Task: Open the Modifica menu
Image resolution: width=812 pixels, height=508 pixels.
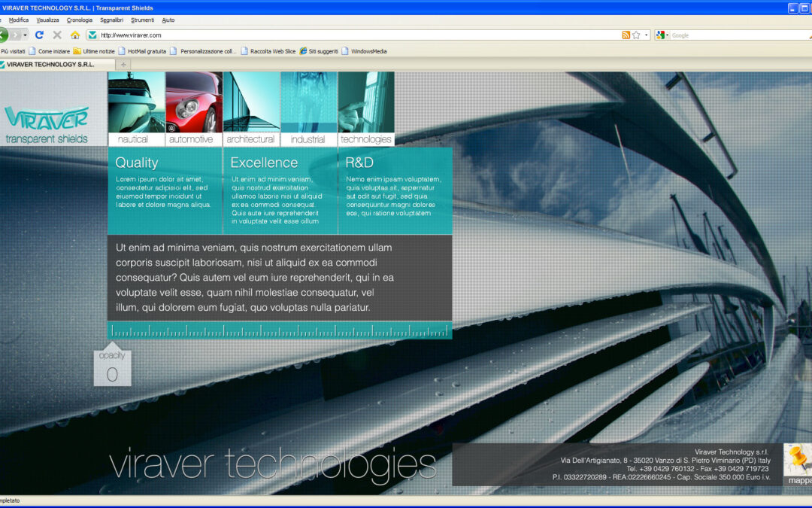Action: [x=19, y=20]
